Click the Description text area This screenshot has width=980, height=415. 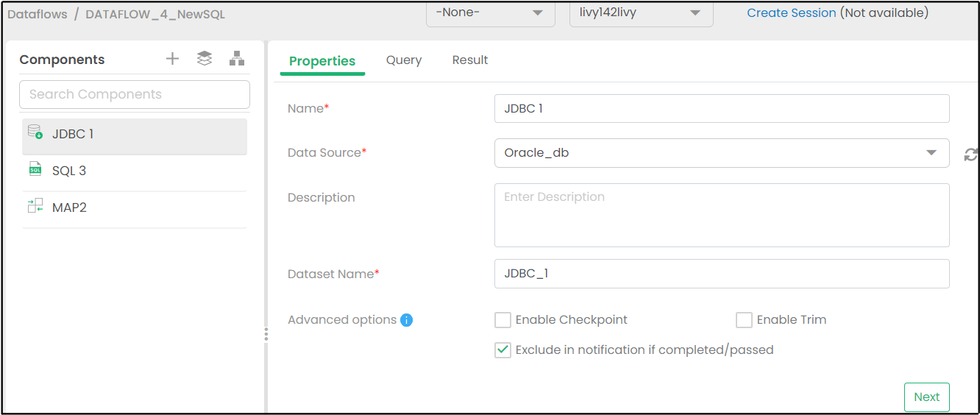[722, 215]
